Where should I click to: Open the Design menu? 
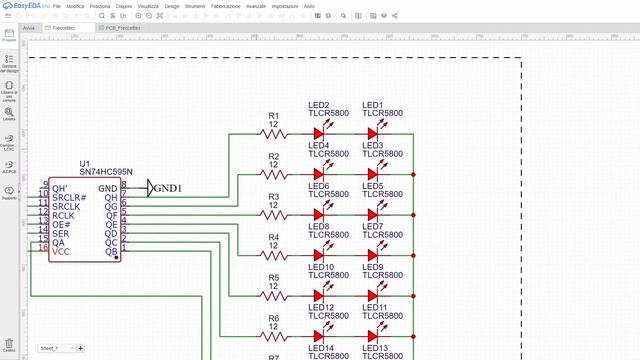click(171, 7)
